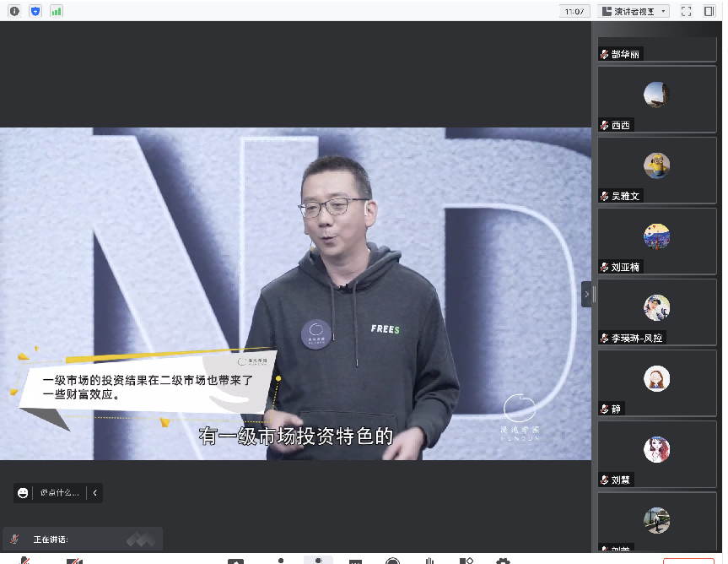
Task: Click muted mic icon next to 西西
Action: (x=604, y=126)
